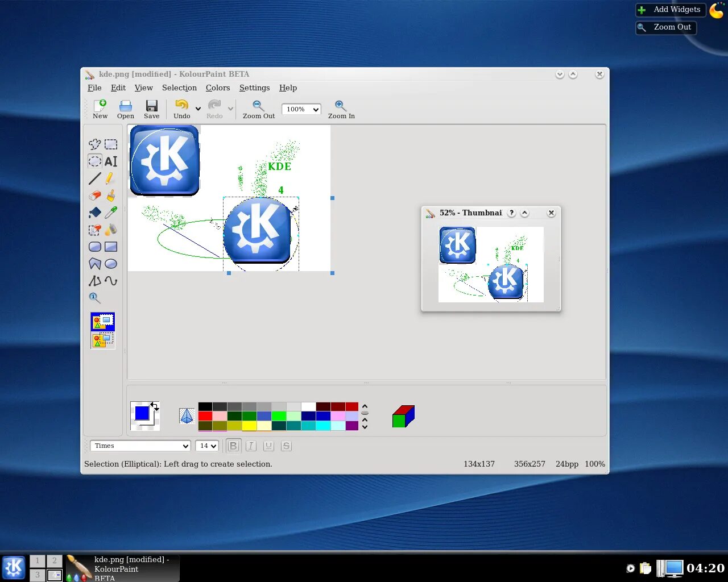Screen dimensions: 728x582
Task: Select the Polygon tool
Action: [x=95, y=264]
